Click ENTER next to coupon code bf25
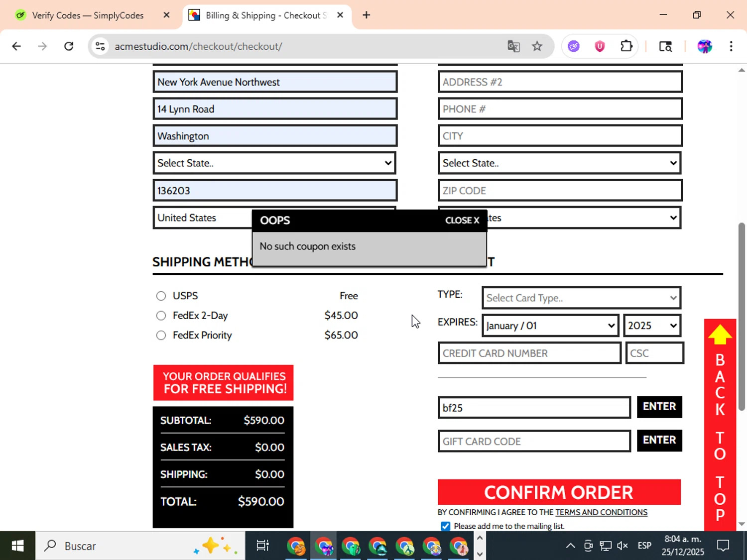The width and height of the screenshot is (747, 560). [659, 407]
